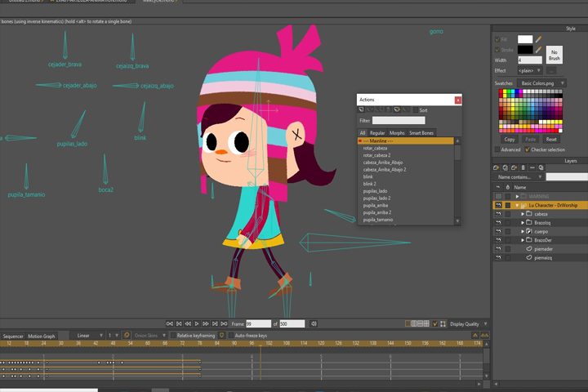Hide the piernaizq layer visibility eye
Viewport: 588px width, 392px height.
click(x=498, y=258)
